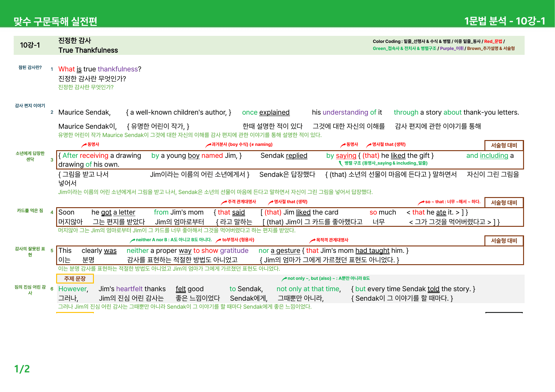
Task: Click the red arrow before 과거분사 (boy 수식)
Action: (x=208, y=145)
